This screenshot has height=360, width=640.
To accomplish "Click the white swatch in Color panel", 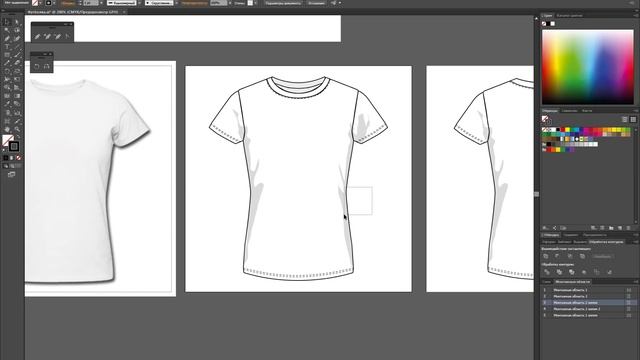I will 553,24.
